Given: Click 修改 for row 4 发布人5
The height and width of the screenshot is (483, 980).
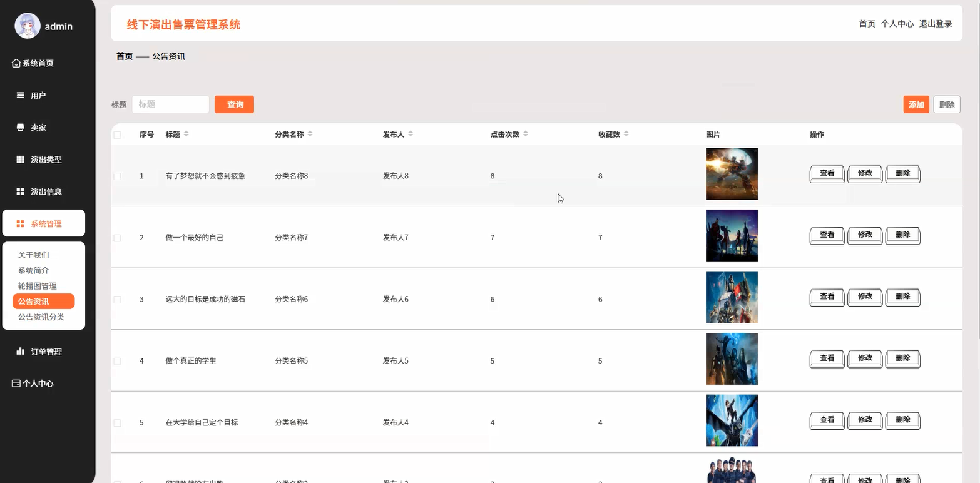Looking at the screenshot, I should [865, 358].
